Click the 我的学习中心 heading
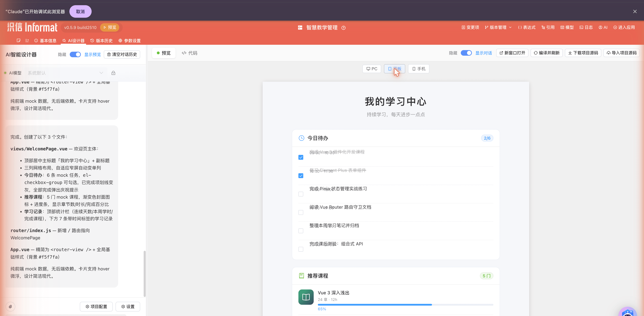 (396, 101)
